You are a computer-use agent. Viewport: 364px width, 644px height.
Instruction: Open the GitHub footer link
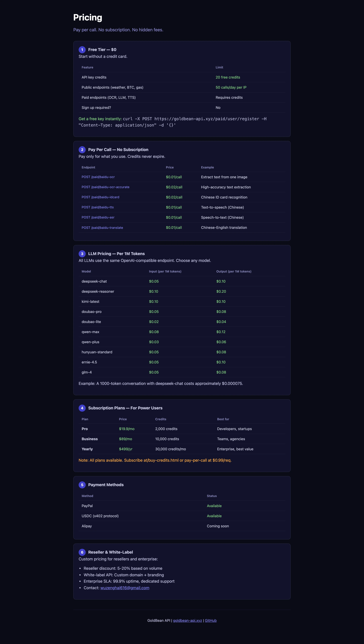[211, 621]
